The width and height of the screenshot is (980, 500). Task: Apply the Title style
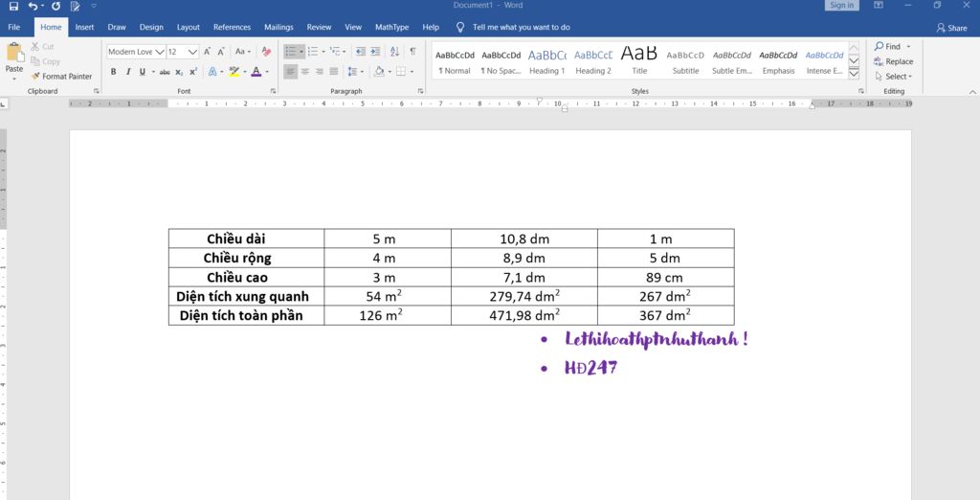(x=639, y=61)
